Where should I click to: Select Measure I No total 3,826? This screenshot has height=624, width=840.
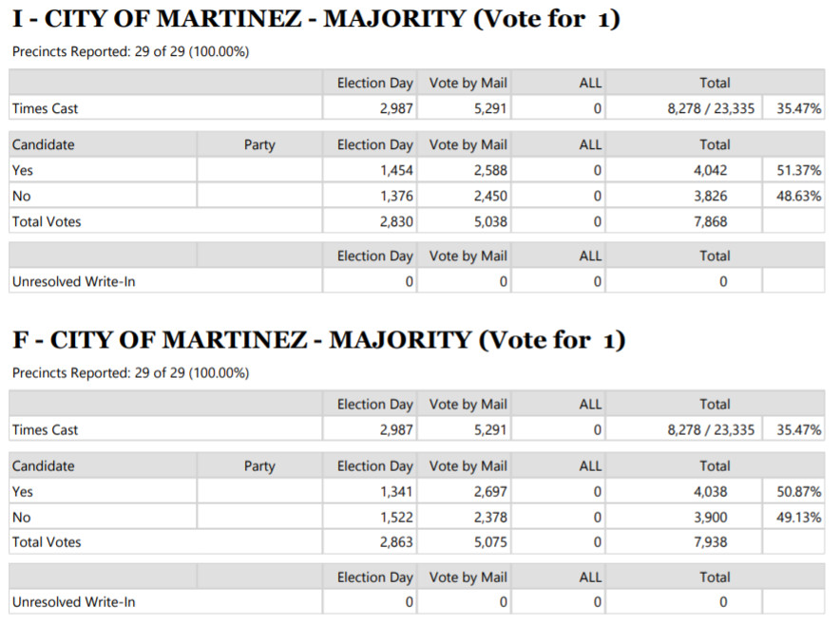(710, 196)
